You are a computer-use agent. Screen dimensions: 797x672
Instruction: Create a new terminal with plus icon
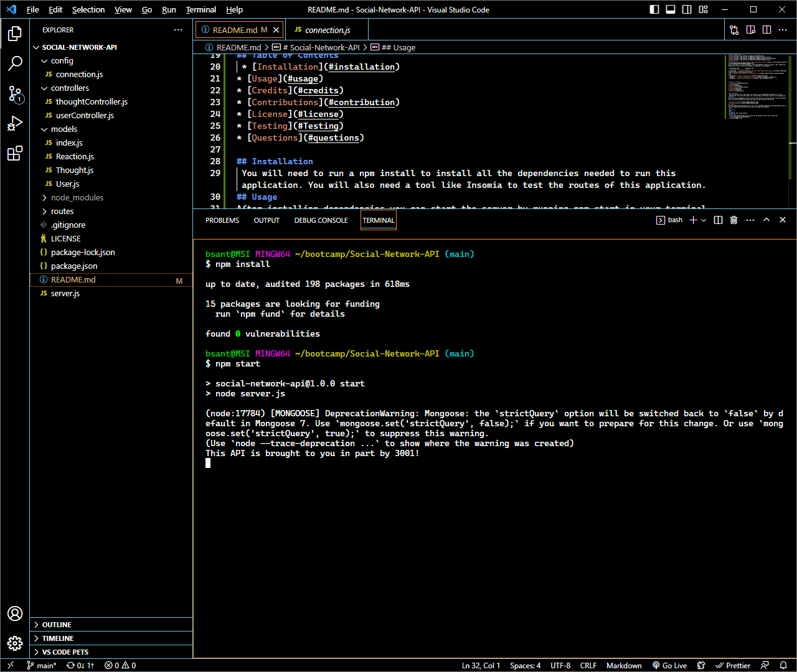693,220
